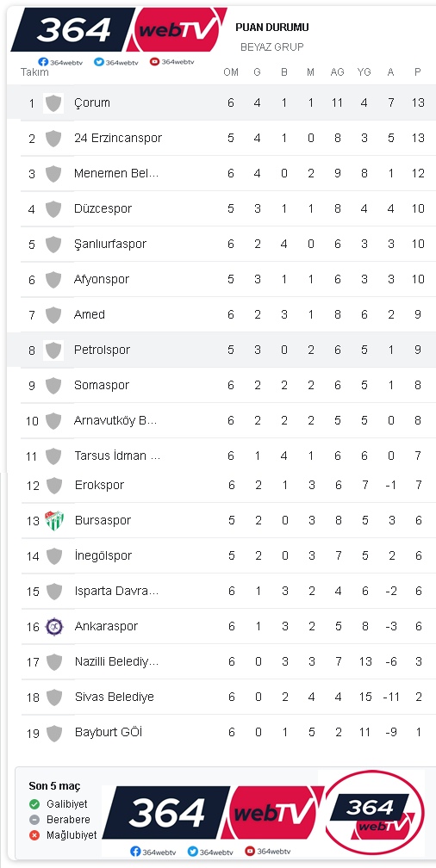Click the circular 364 webTV logo badge
Image resolution: width=436 pixels, height=868 pixels.
click(x=374, y=812)
